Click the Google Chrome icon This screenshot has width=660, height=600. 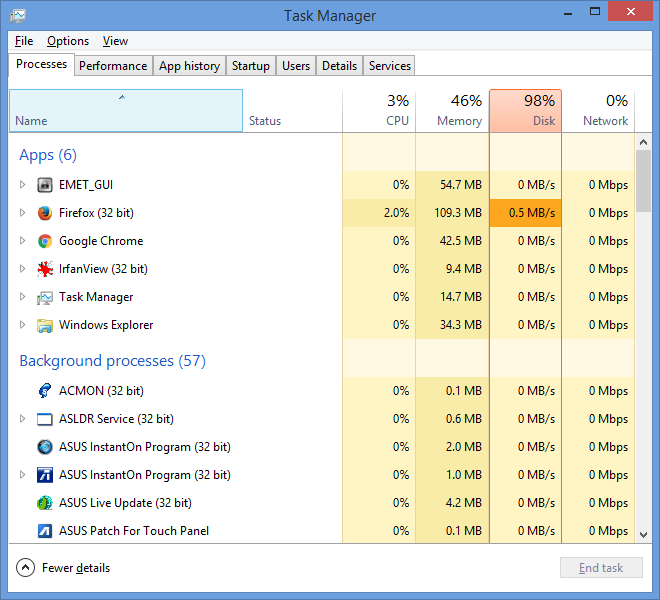(45, 241)
